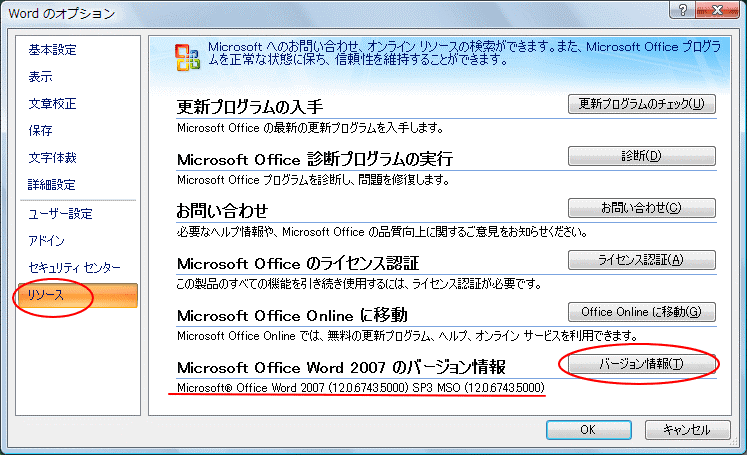Select the 表示 category

click(40, 77)
